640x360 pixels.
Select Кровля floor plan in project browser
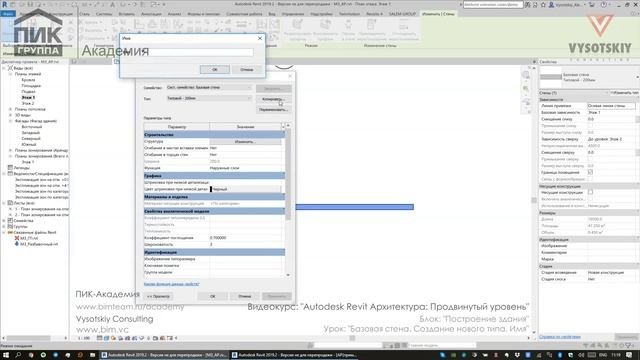click(28, 80)
